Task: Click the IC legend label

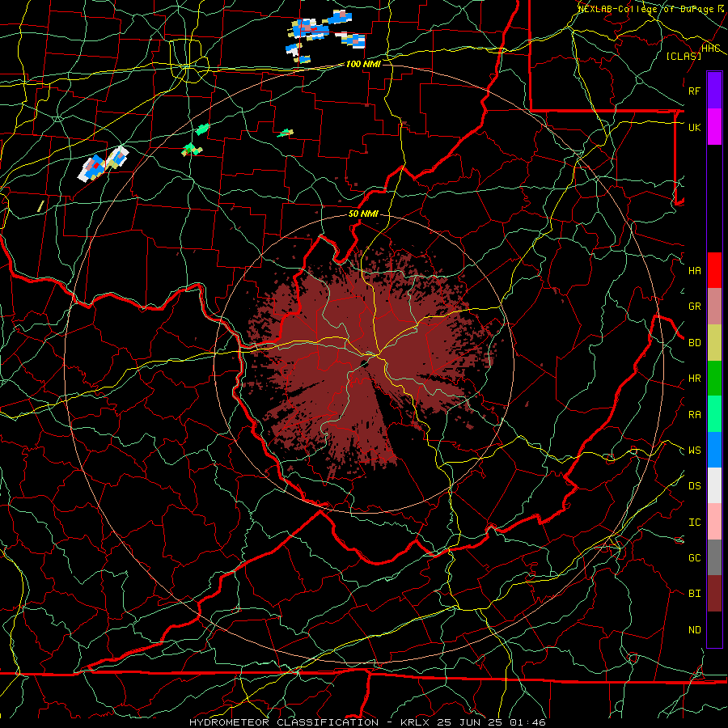Action: click(x=694, y=523)
